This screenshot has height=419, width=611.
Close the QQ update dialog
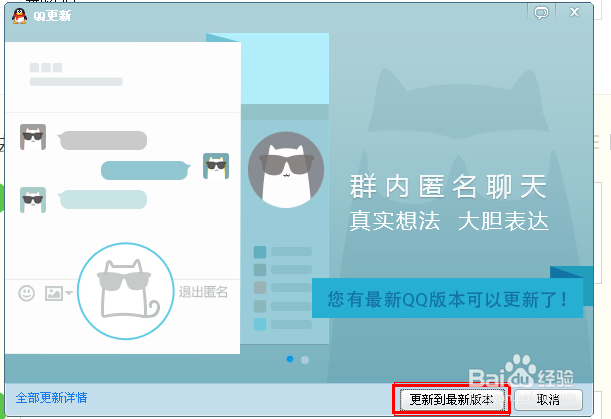[x=574, y=12]
